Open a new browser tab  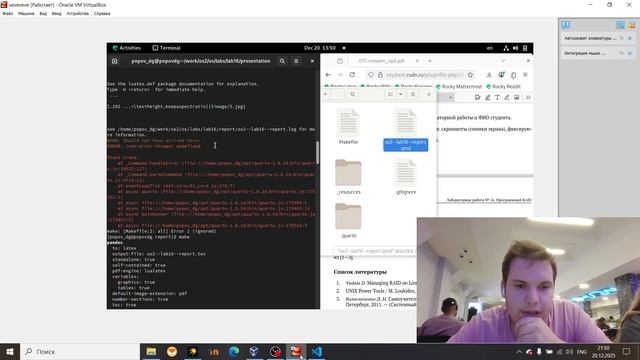[x=430, y=61]
